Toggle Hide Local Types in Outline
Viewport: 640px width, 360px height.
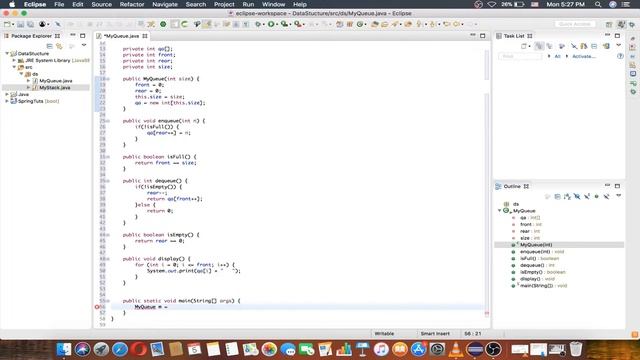[607, 196]
